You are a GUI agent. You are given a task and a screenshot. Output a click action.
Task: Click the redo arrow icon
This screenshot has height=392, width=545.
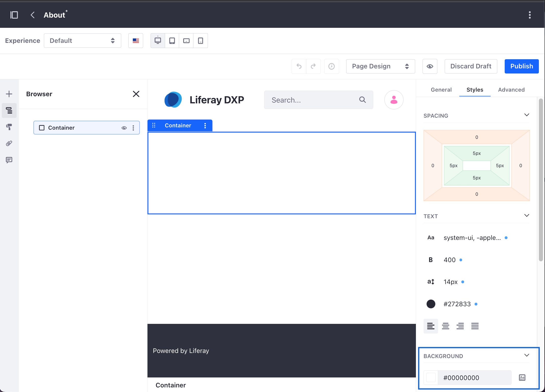click(x=314, y=66)
